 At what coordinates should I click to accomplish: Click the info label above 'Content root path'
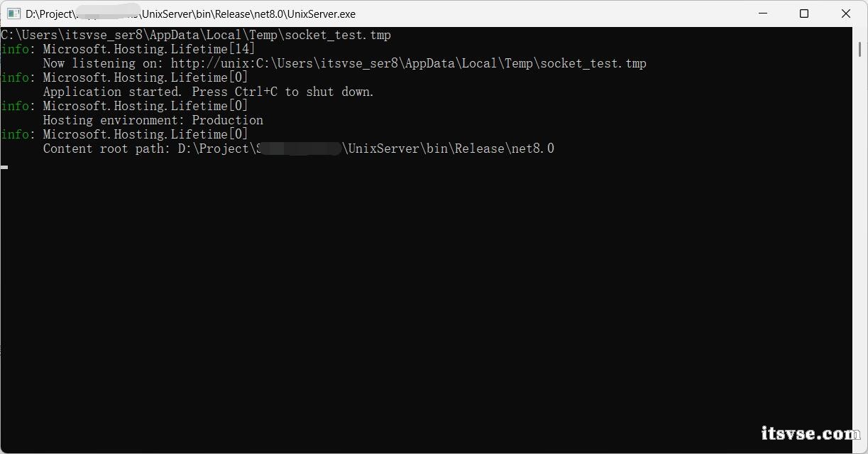pos(15,134)
